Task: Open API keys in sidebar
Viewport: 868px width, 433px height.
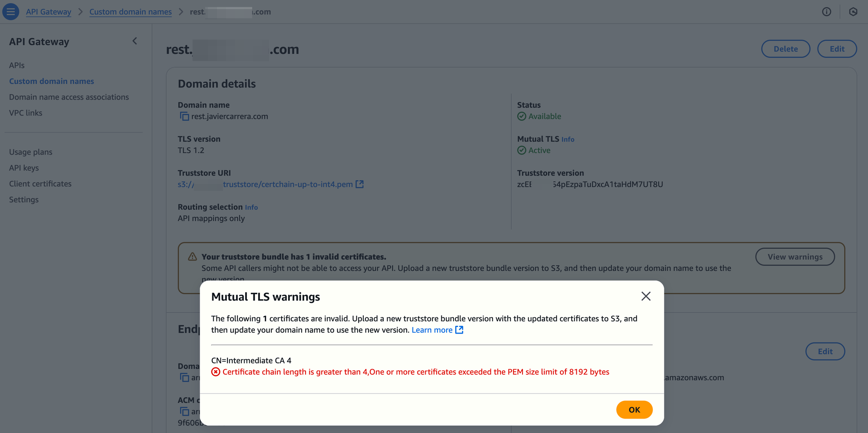Action: (x=24, y=168)
